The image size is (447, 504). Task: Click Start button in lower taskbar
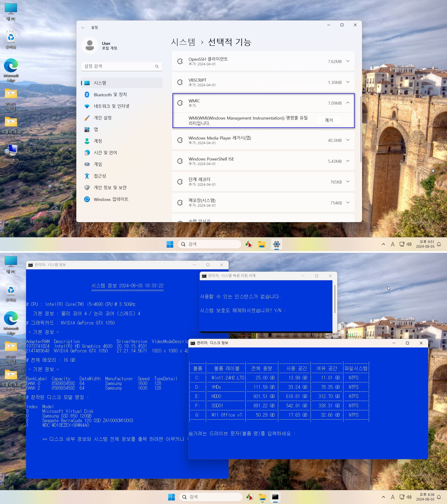(x=171, y=497)
